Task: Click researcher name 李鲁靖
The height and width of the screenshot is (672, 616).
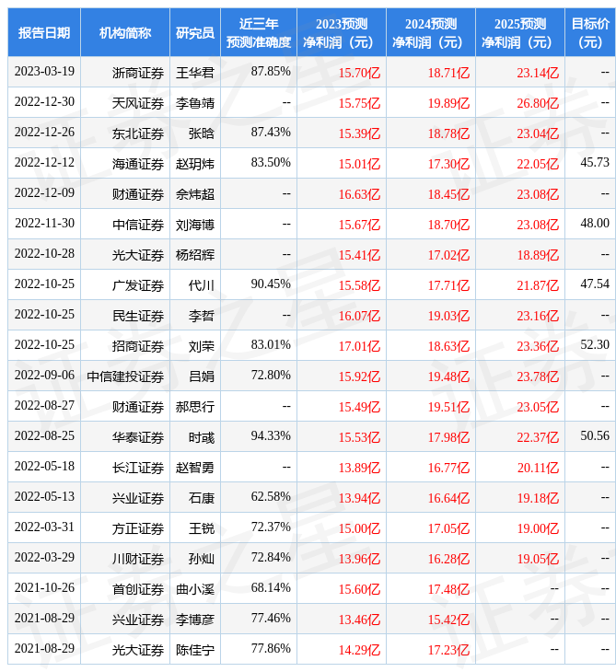Action: pos(195,103)
